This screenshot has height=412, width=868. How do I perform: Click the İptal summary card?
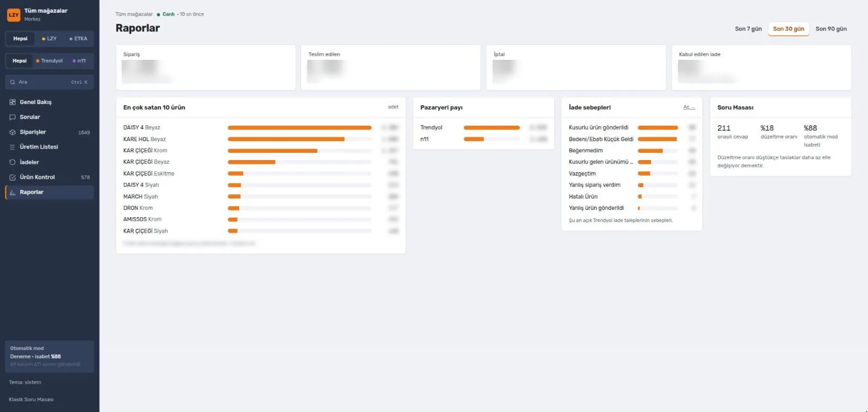576,68
